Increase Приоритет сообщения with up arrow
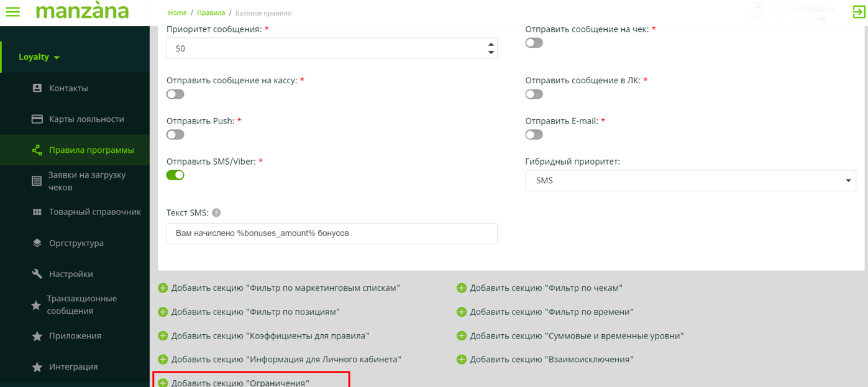 tap(491, 44)
